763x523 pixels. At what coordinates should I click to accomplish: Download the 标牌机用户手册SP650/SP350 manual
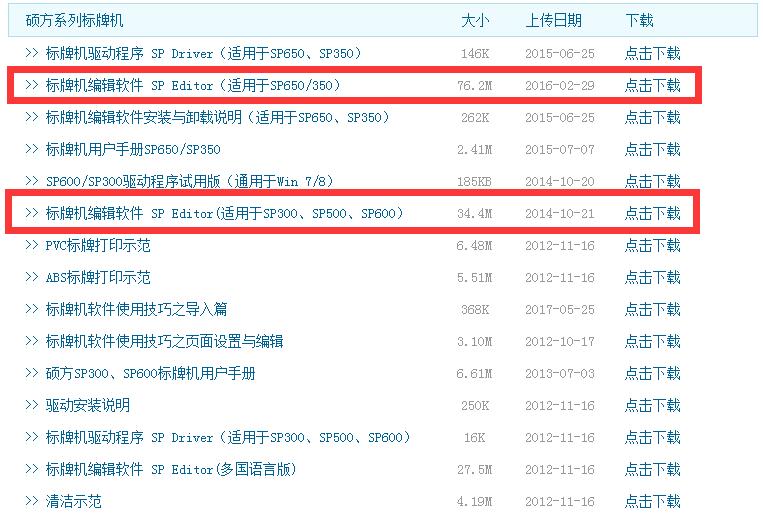click(x=652, y=150)
